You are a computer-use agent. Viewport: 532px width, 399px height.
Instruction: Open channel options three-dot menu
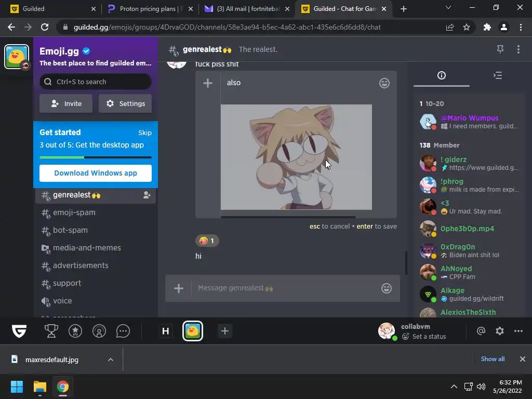pyautogui.click(x=518, y=49)
